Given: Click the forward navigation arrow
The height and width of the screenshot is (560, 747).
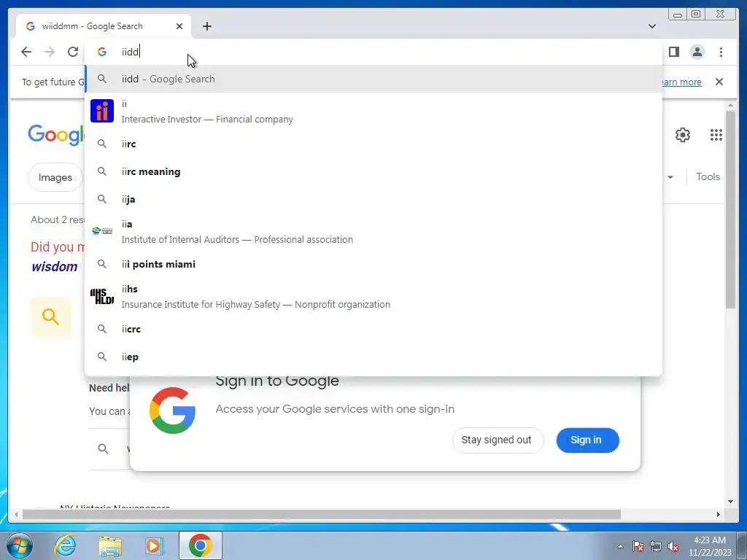Looking at the screenshot, I should click(x=50, y=52).
